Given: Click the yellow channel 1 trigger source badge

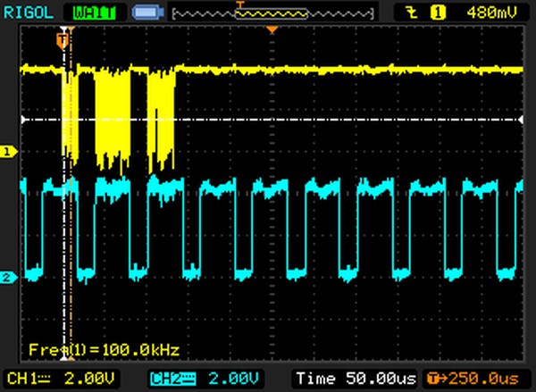Looking at the screenshot, I should 439,13.
